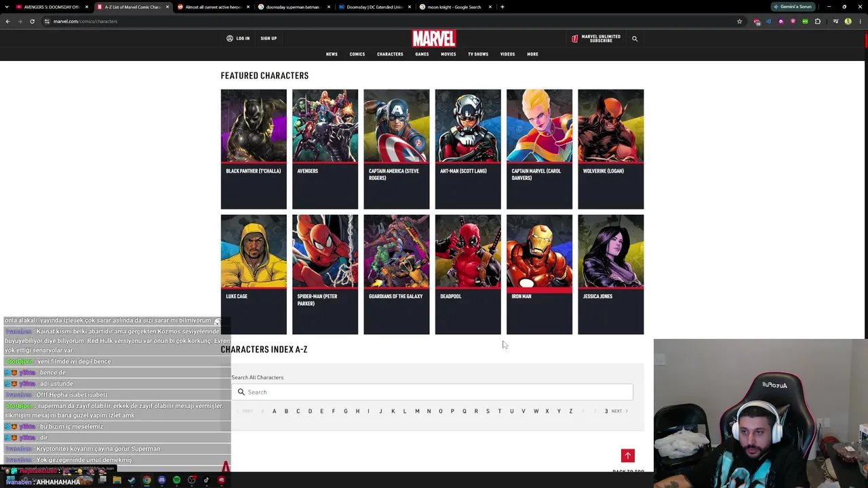The image size is (868, 488).
Task: Open the Avengers character card
Action: (x=325, y=149)
